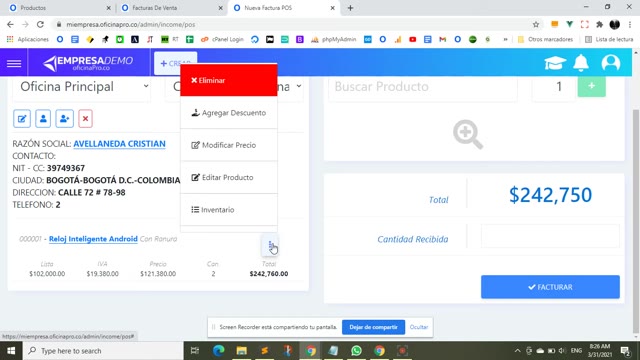Open the hamburger sidebar menu
This screenshot has height=360, width=640.
[14, 63]
